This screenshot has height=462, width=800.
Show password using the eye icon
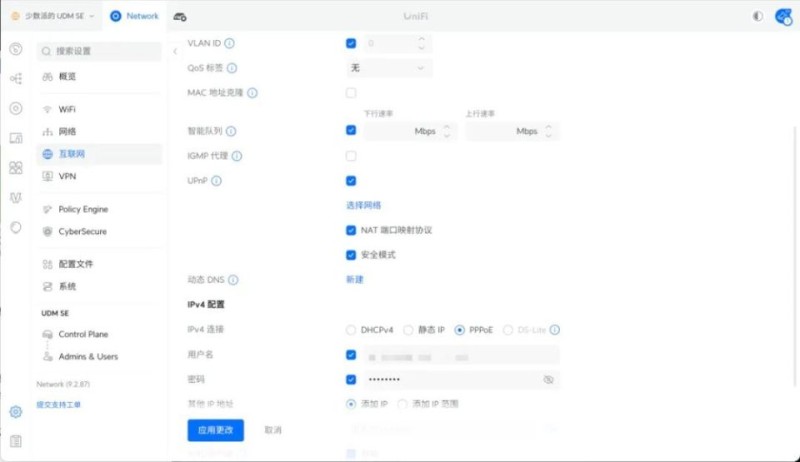pos(548,380)
